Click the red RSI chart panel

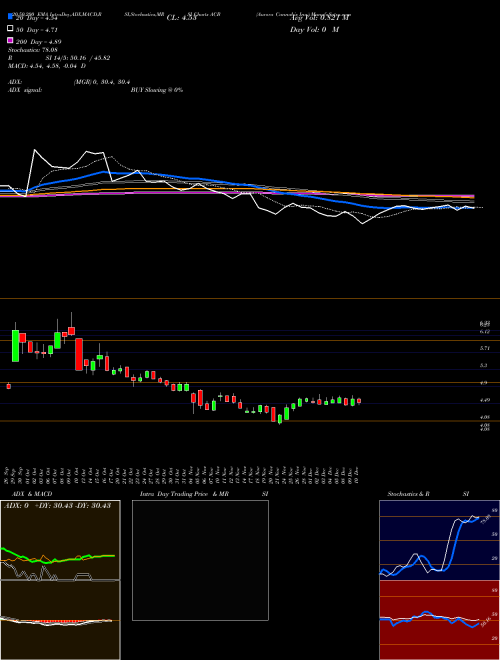[x=439, y=620]
